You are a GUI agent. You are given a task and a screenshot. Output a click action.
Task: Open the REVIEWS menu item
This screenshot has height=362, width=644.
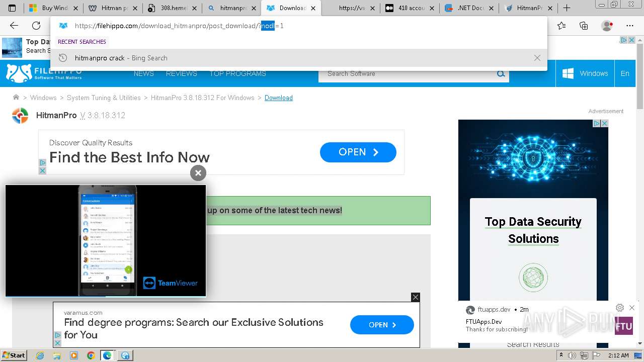(182, 73)
